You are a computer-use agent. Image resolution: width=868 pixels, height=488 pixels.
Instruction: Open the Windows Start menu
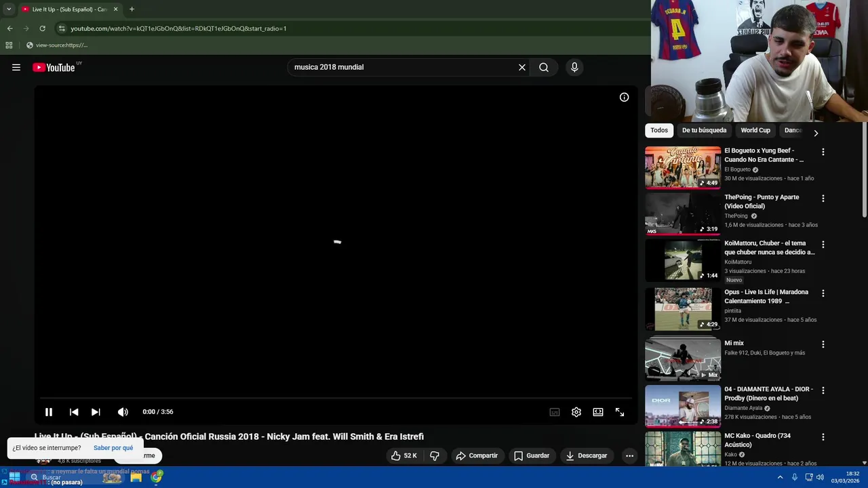14,477
